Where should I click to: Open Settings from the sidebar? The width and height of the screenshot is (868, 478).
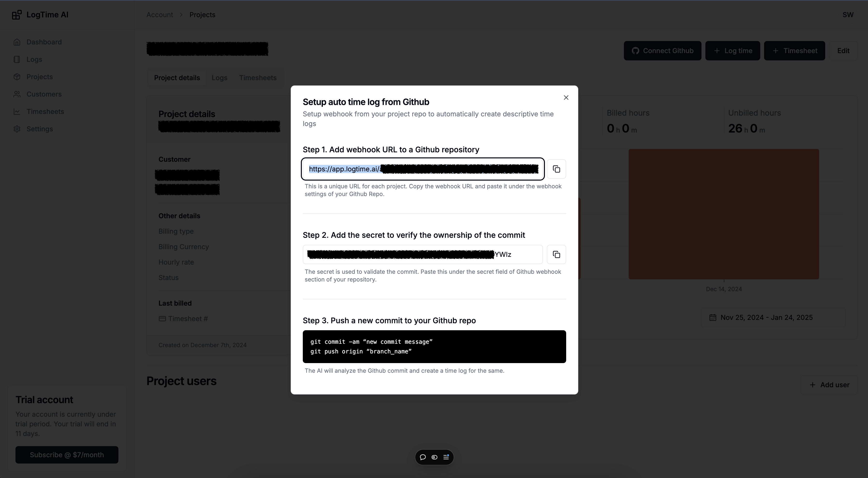point(39,129)
